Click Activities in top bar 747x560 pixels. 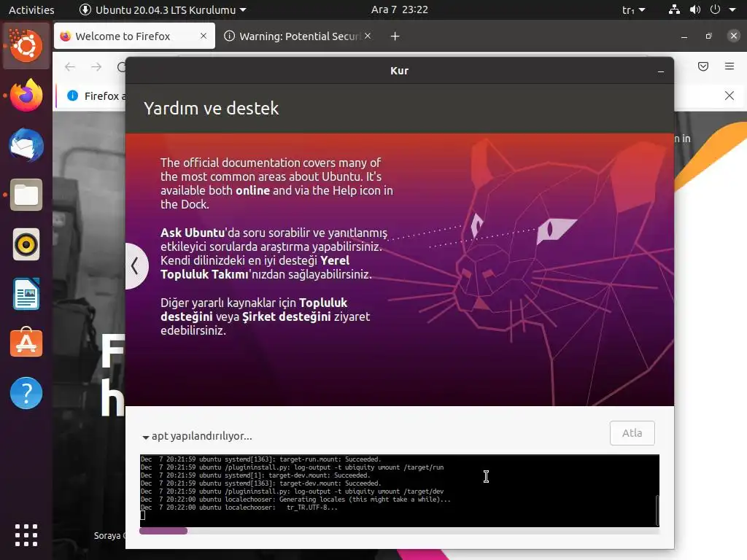pos(31,9)
